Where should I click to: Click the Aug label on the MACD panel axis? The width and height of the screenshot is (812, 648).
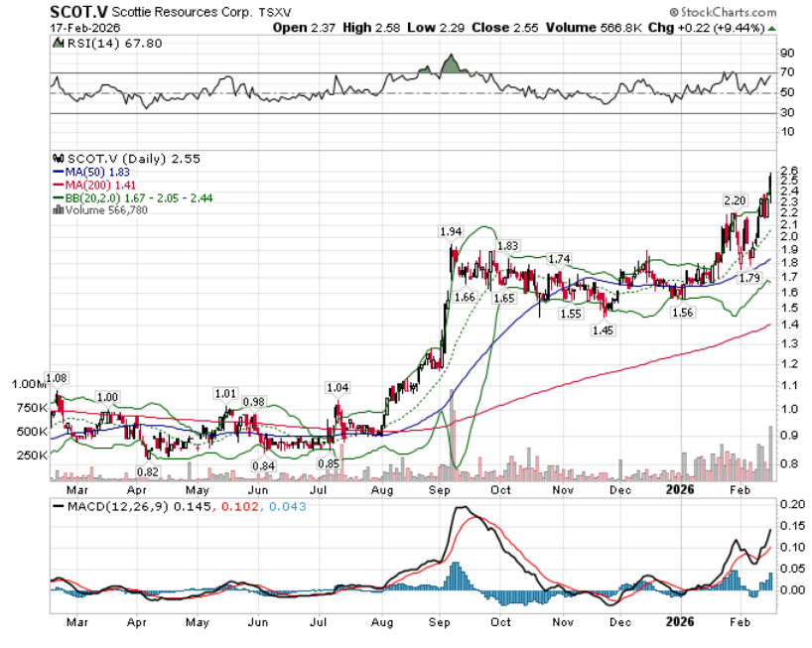(381, 622)
